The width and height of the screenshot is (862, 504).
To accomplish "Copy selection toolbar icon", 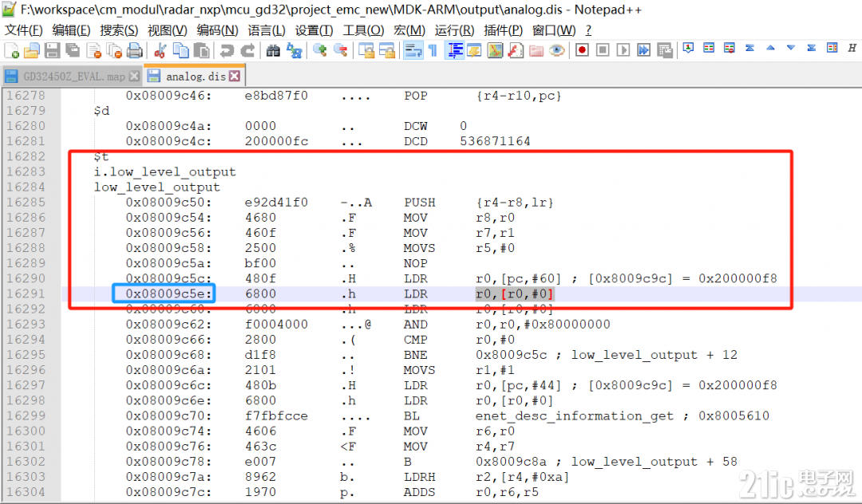I will coord(181,50).
